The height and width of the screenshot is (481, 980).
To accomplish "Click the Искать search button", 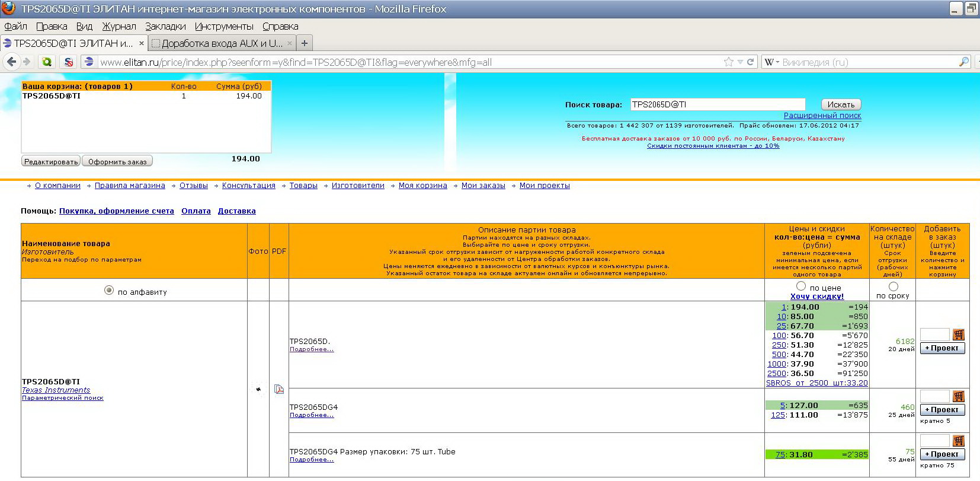I will [x=840, y=104].
